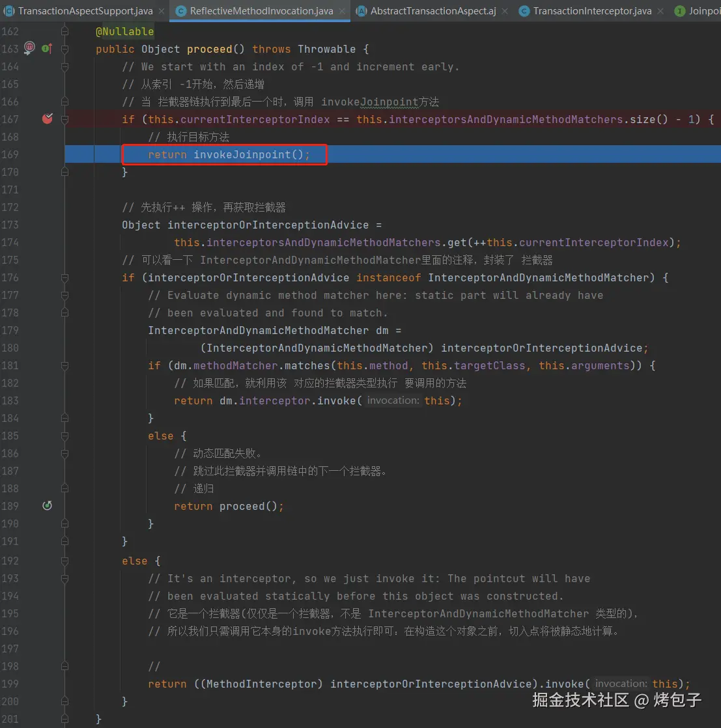Close the AbstractTransactionAspect.aj tab
This screenshot has height=728, width=721.
coord(505,11)
